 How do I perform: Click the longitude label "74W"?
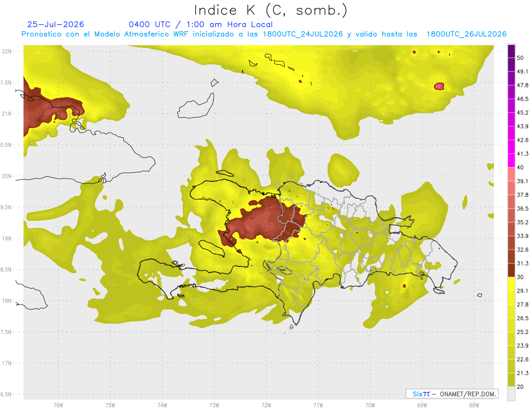point(162,405)
